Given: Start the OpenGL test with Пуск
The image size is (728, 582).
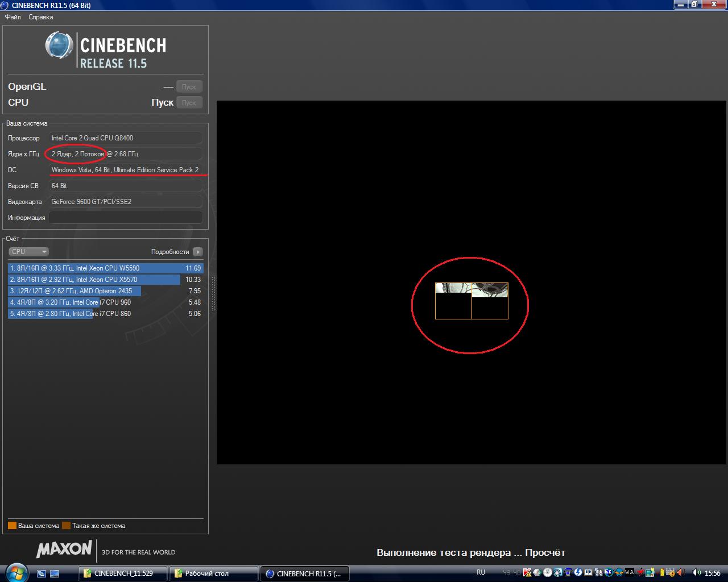Looking at the screenshot, I should [x=189, y=87].
